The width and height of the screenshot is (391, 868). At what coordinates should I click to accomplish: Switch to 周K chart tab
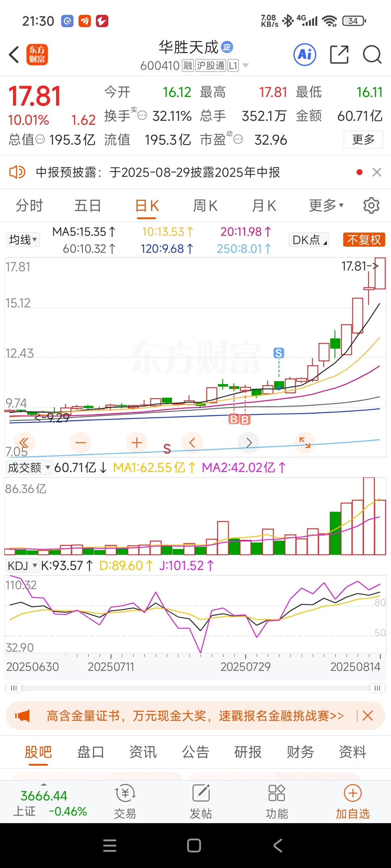pos(205,205)
